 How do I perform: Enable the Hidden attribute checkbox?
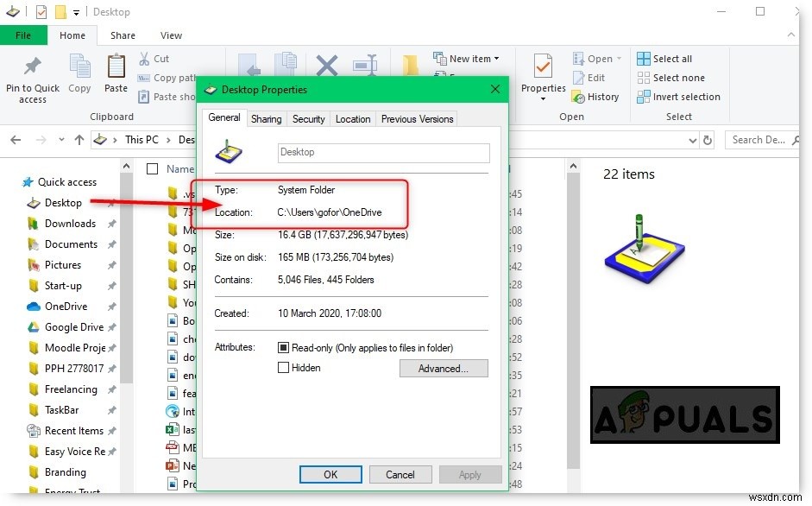tap(283, 368)
